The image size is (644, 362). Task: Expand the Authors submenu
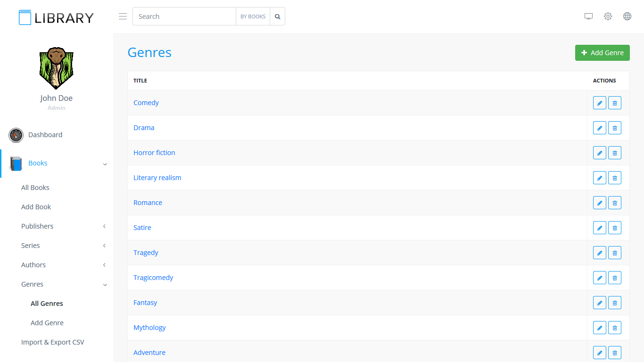[33, 265]
